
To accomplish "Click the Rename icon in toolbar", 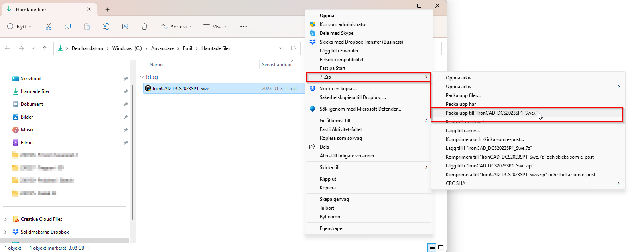I will [106, 26].
